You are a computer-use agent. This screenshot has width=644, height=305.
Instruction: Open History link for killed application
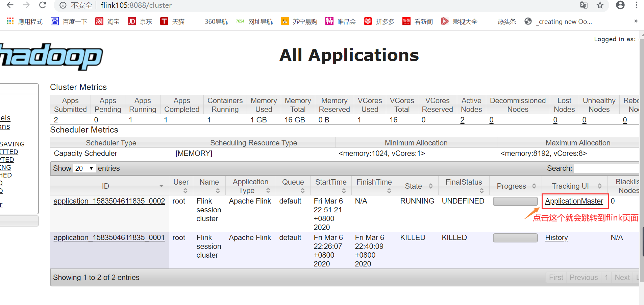[556, 238]
